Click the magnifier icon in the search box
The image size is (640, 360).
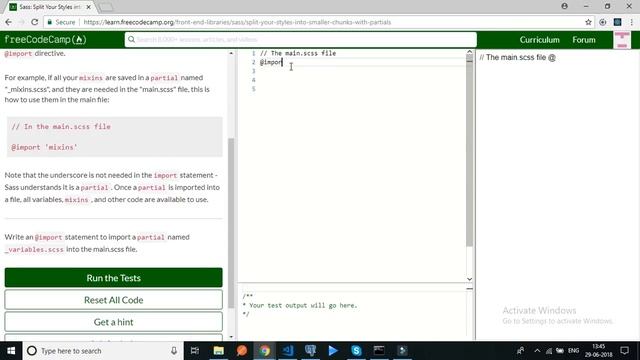pyautogui.click(x=131, y=40)
